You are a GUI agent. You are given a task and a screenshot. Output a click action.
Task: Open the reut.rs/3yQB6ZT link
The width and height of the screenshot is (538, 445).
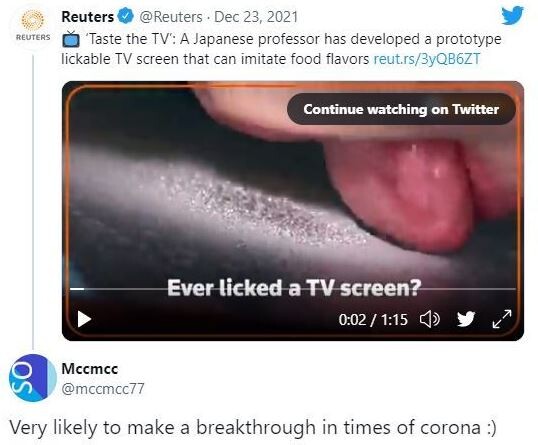pos(426,59)
